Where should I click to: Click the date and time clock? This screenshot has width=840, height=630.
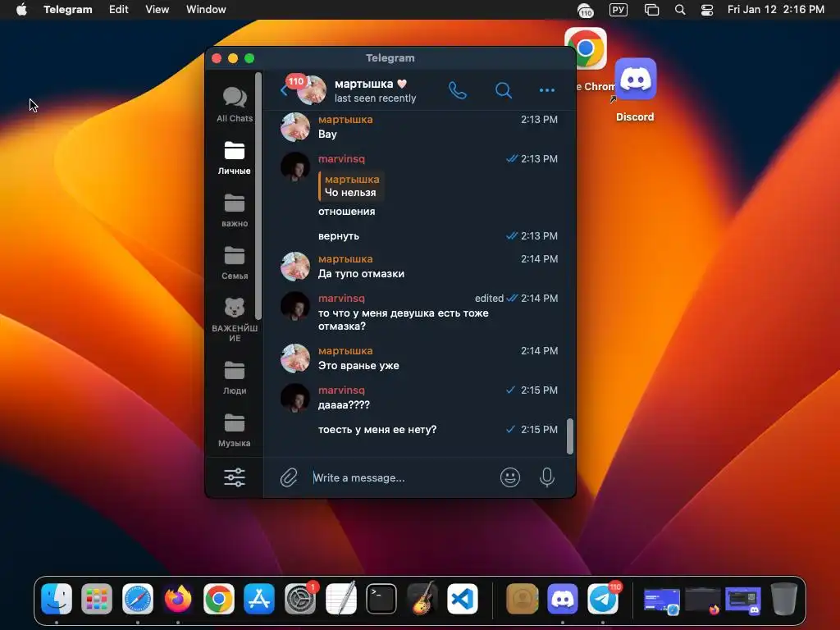coord(776,10)
